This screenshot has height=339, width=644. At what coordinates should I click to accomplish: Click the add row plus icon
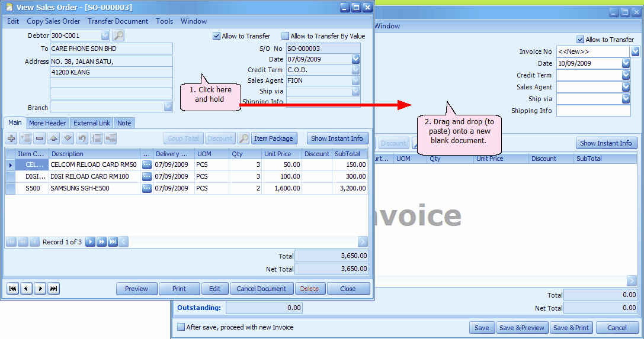(11, 138)
